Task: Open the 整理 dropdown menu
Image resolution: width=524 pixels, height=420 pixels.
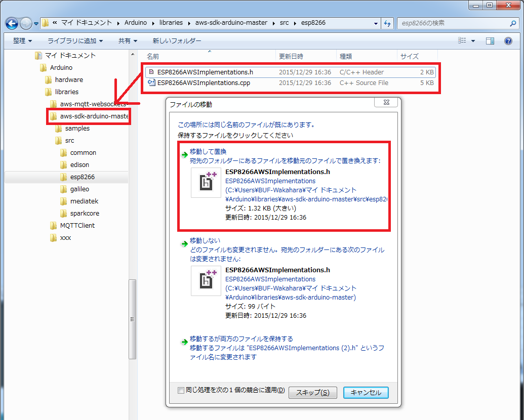Action: [22, 41]
